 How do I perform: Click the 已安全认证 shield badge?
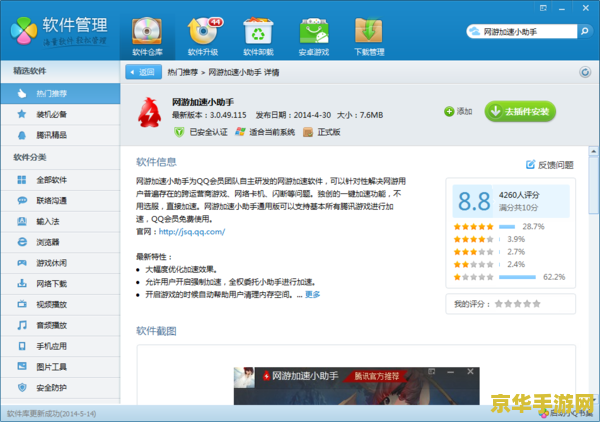179,132
